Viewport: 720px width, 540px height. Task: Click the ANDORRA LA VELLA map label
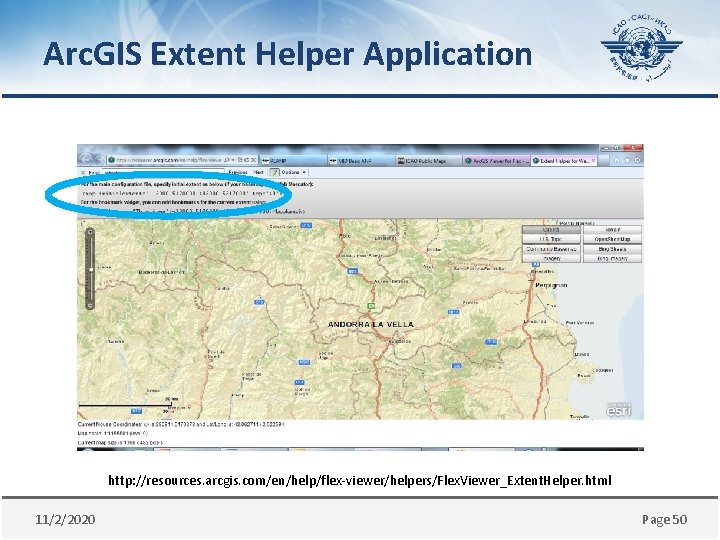pos(371,324)
